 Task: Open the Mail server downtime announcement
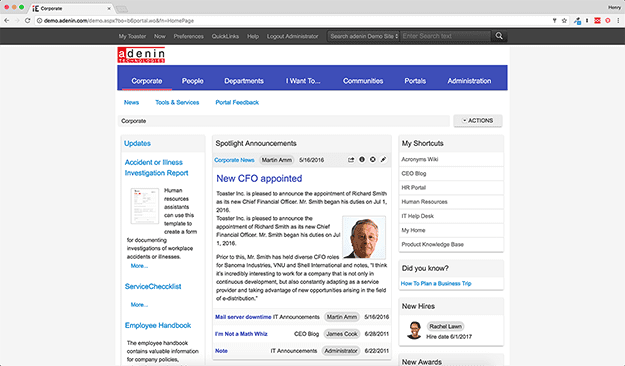click(243, 317)
